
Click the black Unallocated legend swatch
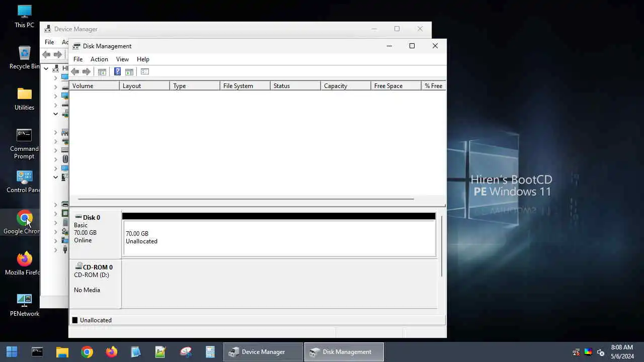coord(75,320)
